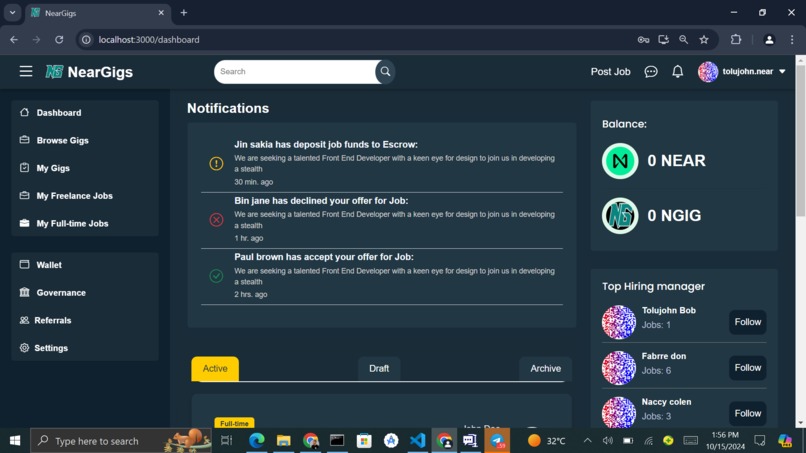
Task: Open the tab search dropdown chevron
Action: [12, 13]
